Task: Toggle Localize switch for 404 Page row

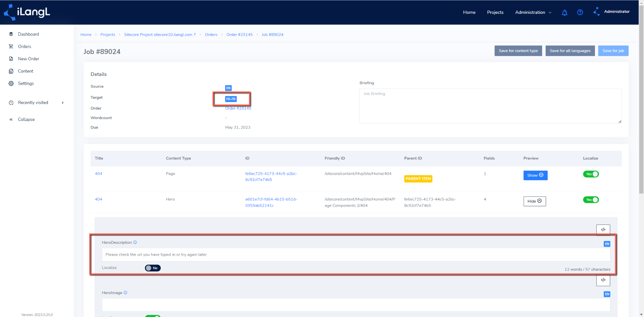Action: (591, 174)
